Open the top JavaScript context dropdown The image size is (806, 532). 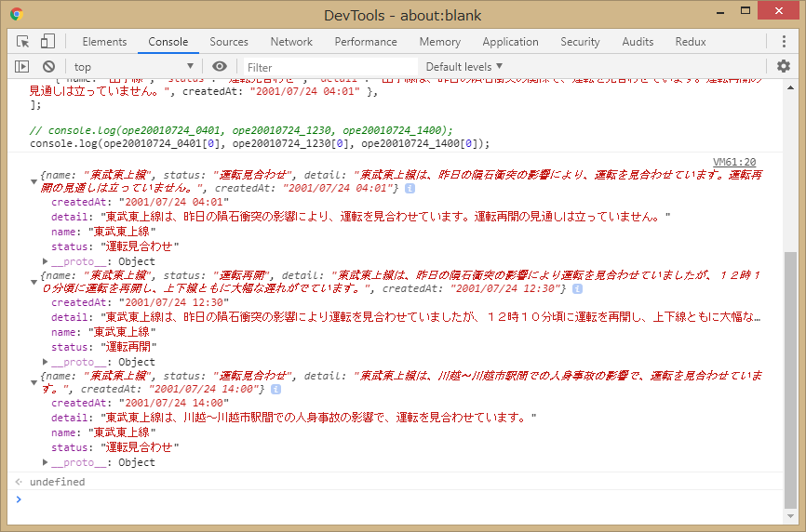(134, 67)
